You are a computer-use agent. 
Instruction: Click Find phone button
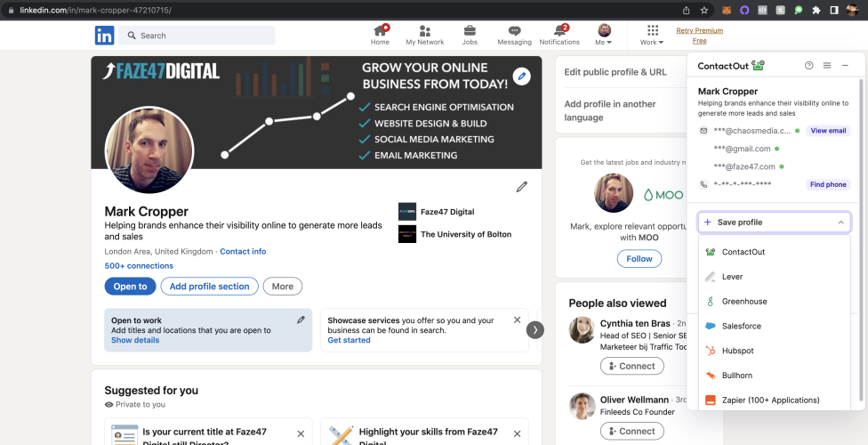tap(828, 184)
